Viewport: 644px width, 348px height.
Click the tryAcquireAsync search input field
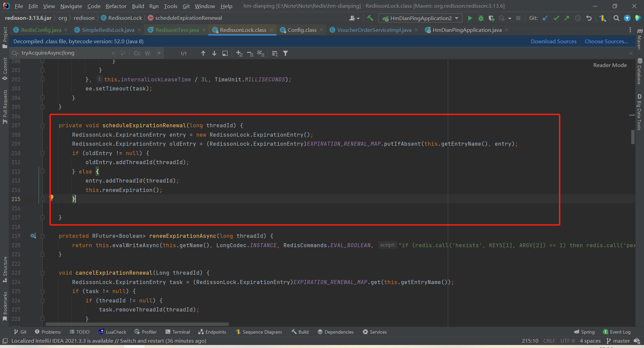65,53
